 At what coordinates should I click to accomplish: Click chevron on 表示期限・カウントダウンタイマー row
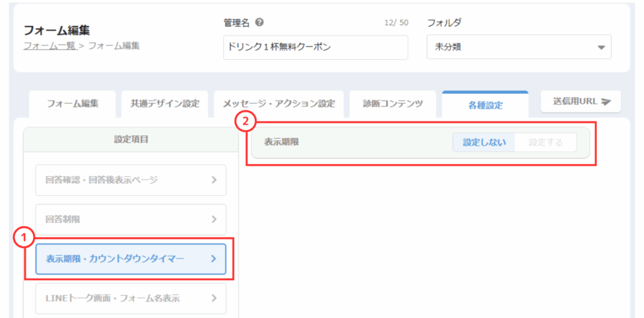coord(214,258)
